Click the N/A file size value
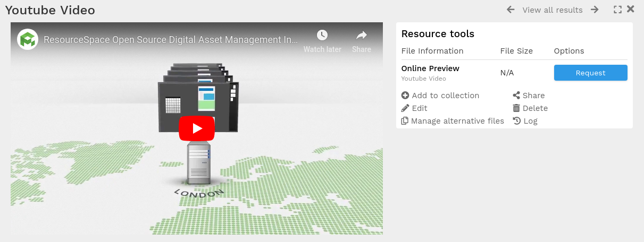The width and height of the screenshot is (644, 242). coord(507,73)
